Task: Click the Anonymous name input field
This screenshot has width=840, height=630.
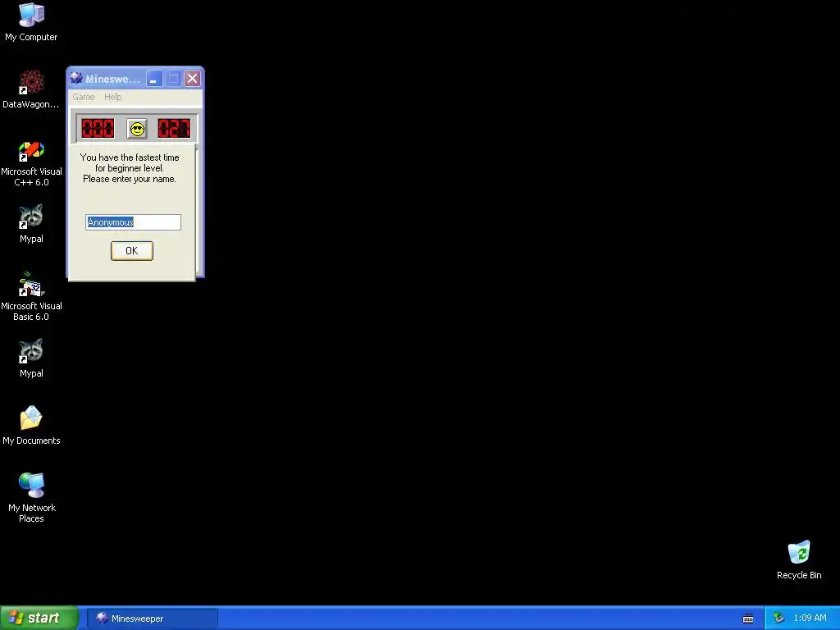Action: coord(134,222)
